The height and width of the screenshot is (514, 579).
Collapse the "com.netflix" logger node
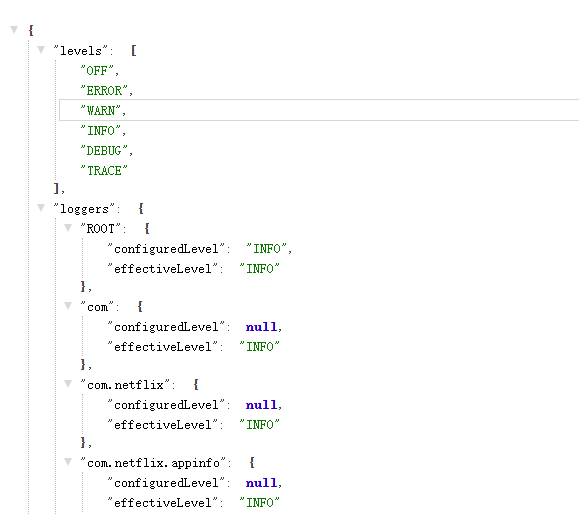(x=68, y=384)
